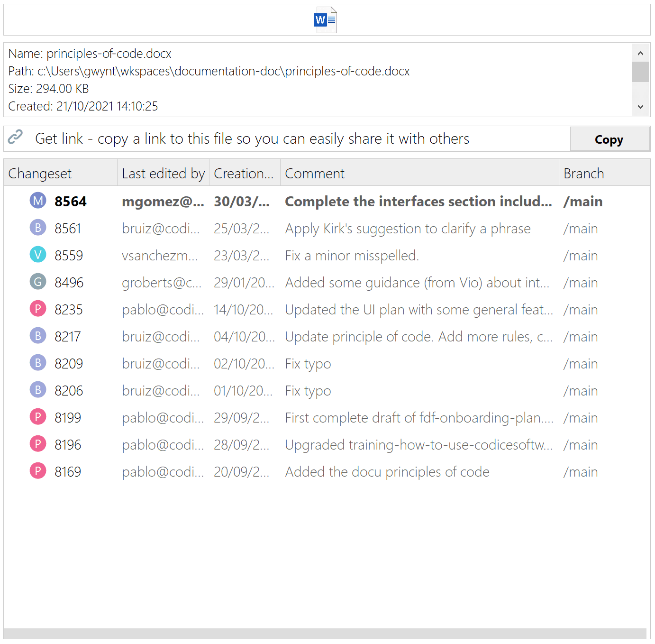
Task: Sort by the Creation date column header
Action: 244,173
